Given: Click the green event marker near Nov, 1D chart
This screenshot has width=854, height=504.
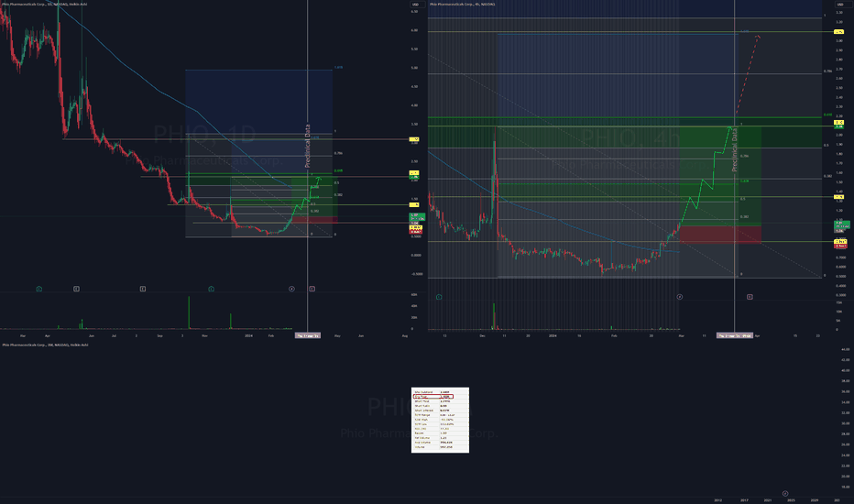Looking at the screenshot, I should 211,289.
